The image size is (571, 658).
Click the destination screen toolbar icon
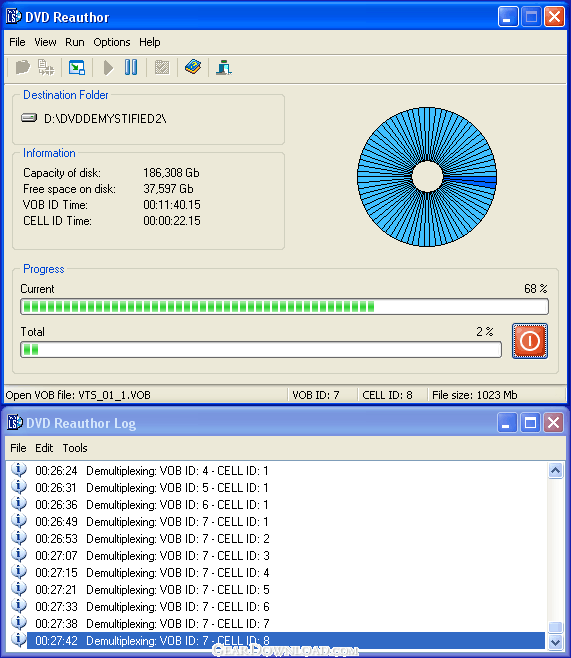[77, 67]
